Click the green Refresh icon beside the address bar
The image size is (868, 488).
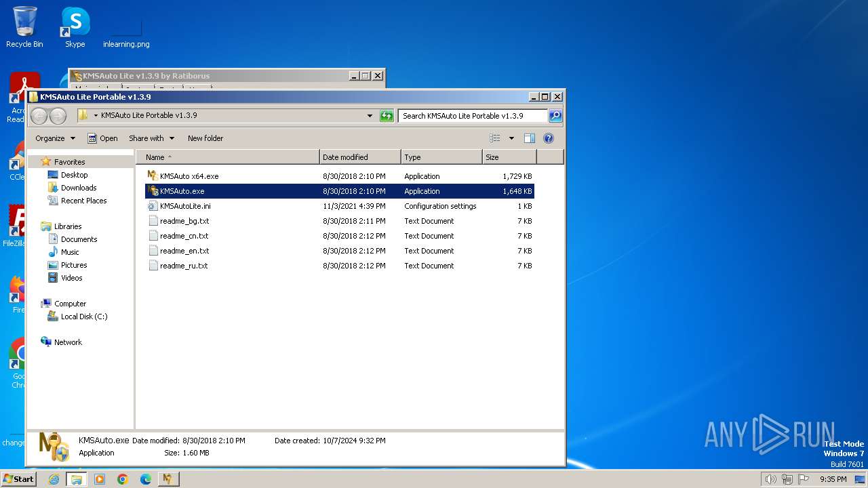tap(387, 116)
